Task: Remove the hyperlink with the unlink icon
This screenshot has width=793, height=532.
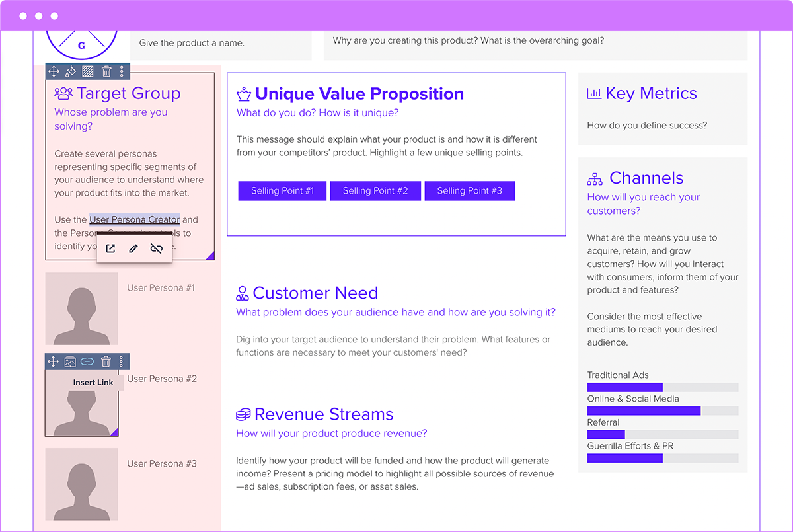Action: [157, 248]
